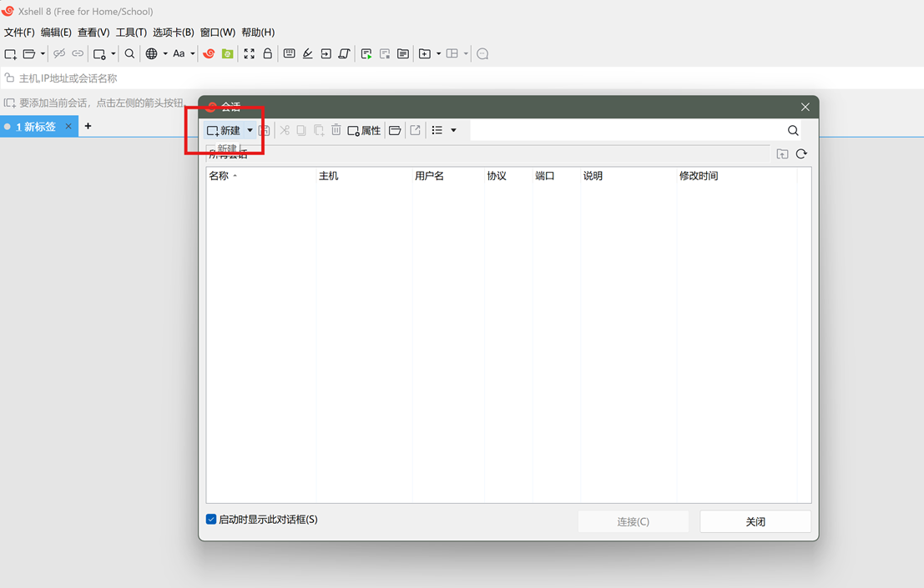Image resolution: width=924 pixels, height=588 pixels.
Task: Click the Reconnect chain-link icon
Action: click(78, 53)
